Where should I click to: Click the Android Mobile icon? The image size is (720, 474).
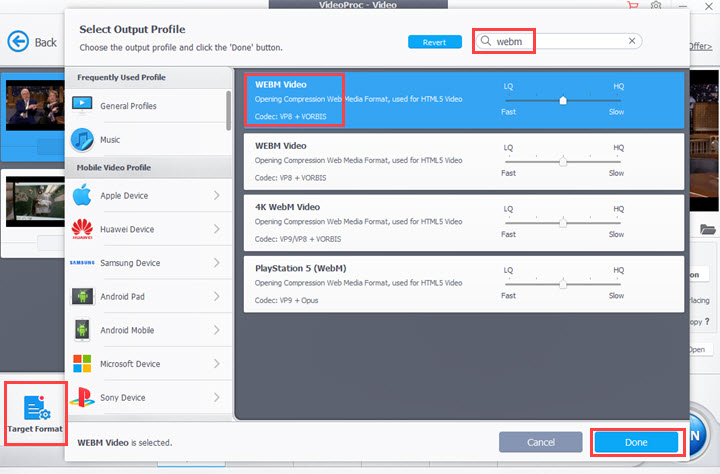pos(82,330)
